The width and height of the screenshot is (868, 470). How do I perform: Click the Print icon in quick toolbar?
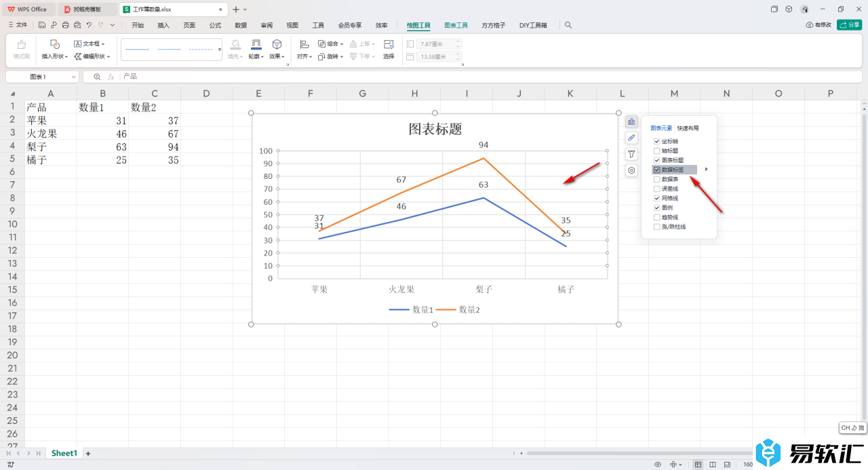click(x=65, y=25)
